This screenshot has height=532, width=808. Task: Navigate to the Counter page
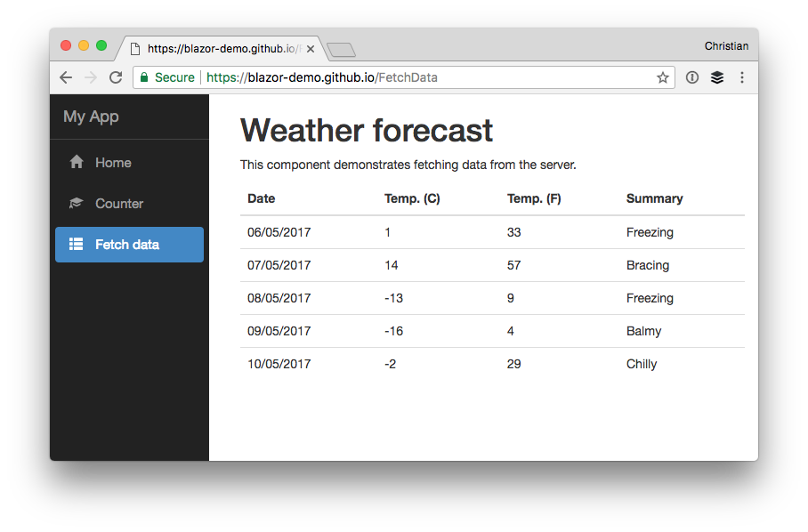(119, 204)
